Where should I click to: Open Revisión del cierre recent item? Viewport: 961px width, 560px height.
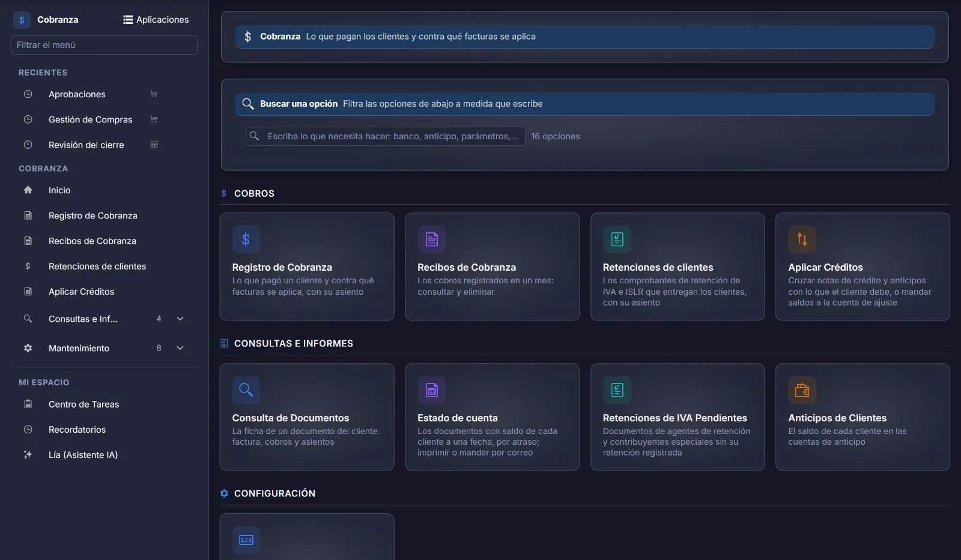coord(86,145)
